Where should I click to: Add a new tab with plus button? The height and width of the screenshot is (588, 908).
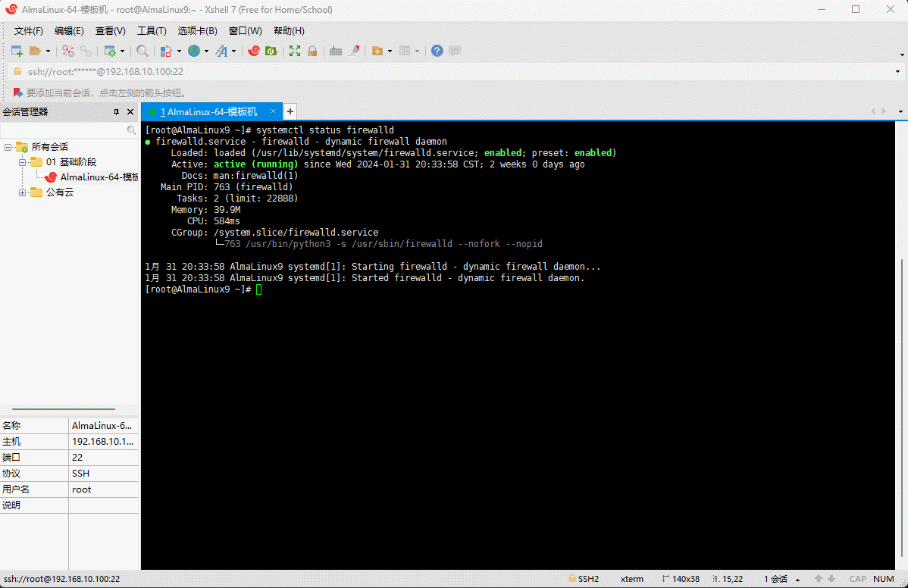(290, 111)
